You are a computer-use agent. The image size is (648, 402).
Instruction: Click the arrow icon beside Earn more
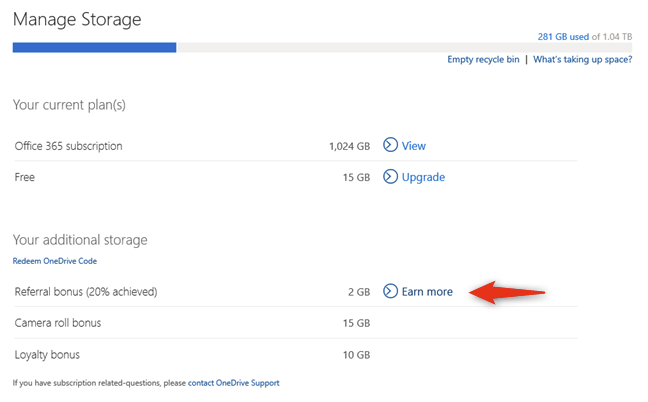coord(390,291)
